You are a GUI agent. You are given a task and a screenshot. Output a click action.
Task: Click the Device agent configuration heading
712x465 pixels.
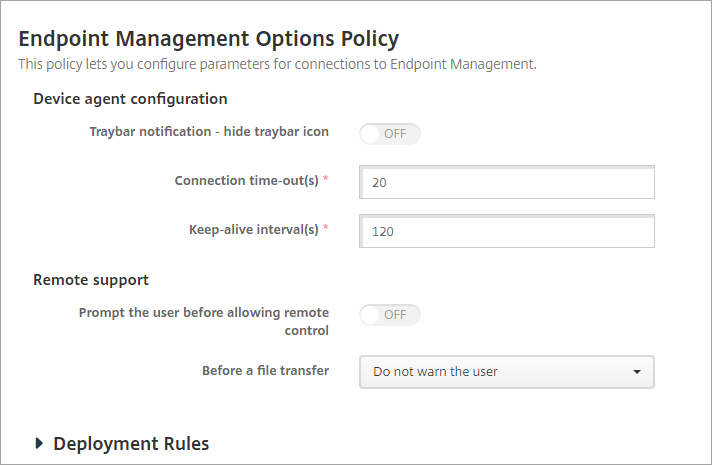click(130, 99)
